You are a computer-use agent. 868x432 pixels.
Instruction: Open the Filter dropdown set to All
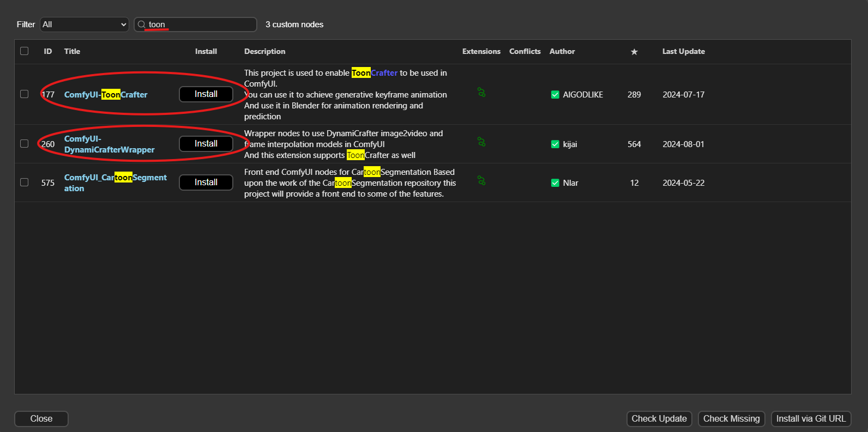[x=85, y=25]
